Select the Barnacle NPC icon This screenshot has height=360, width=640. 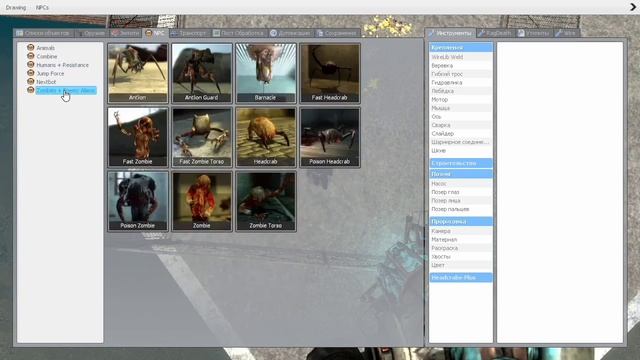(x=266, y=73)
